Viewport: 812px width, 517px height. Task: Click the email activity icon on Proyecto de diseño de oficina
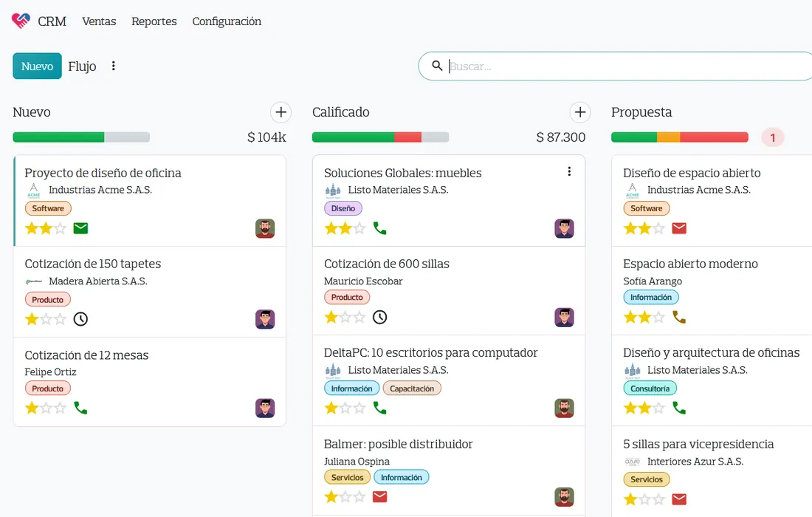coord(80,228)
